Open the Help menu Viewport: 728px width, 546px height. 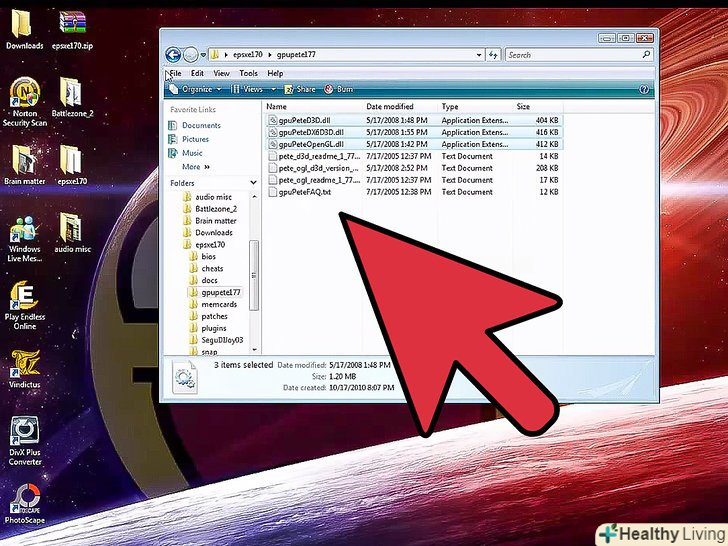coord(275,73)
